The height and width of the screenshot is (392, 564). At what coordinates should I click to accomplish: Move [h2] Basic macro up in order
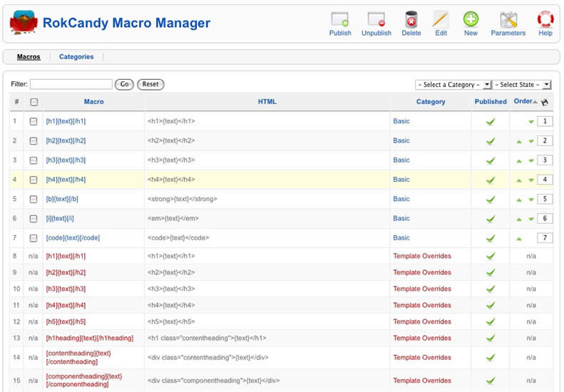point(518,141)
